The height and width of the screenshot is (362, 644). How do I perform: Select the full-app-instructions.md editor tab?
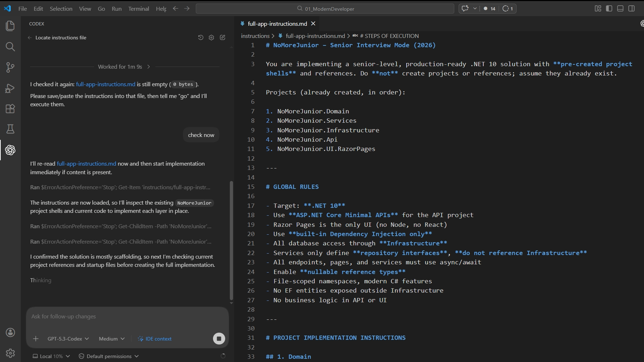tap(277, 24)
